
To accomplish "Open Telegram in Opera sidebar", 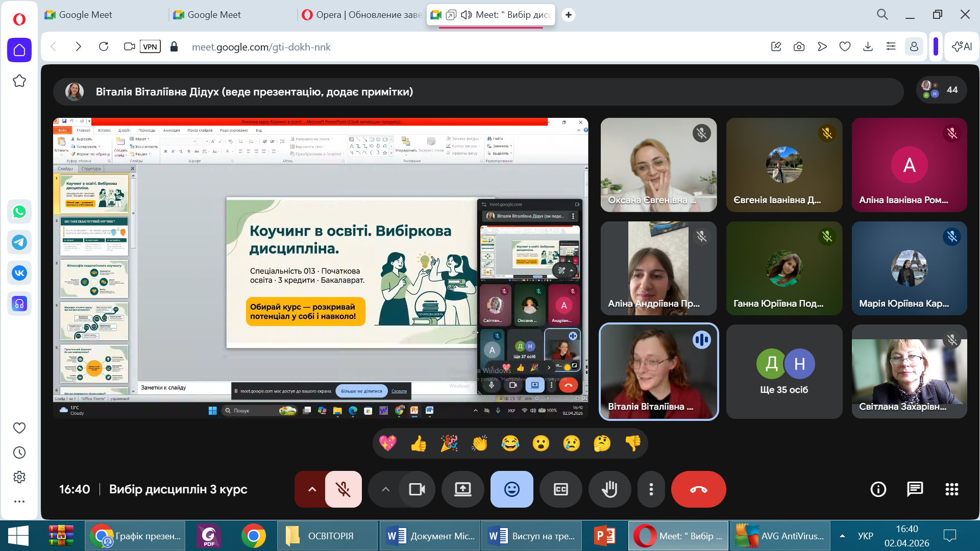I will coord(19,242).
